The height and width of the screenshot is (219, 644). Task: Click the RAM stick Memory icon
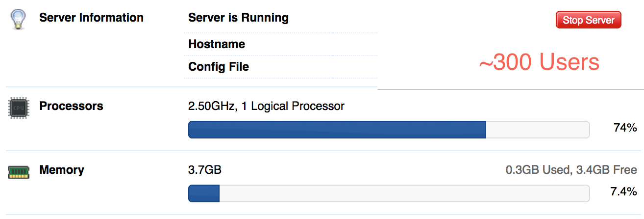click(18, 171)
